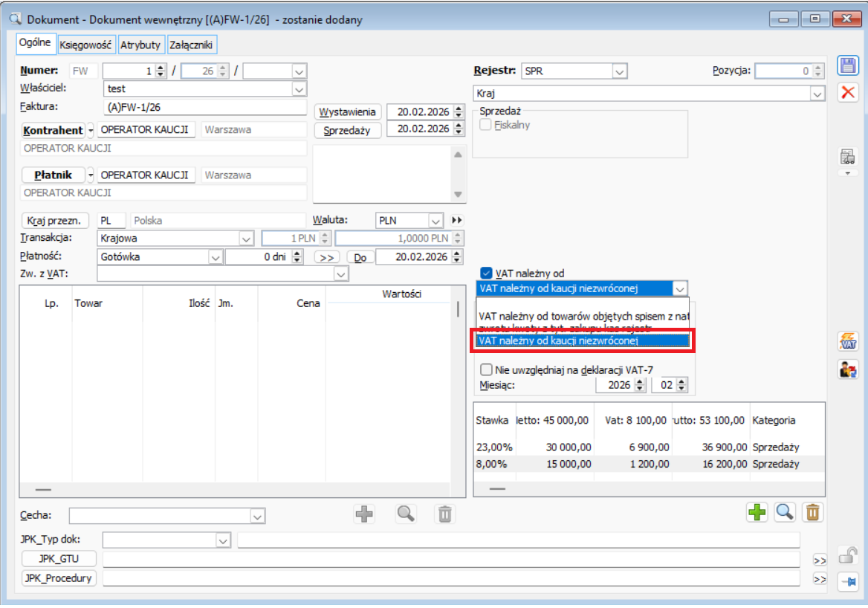The width and height of the screenshot is (868, 608).
Task: Click the JPK_GTU button
Action: click(x=60, y=559)
